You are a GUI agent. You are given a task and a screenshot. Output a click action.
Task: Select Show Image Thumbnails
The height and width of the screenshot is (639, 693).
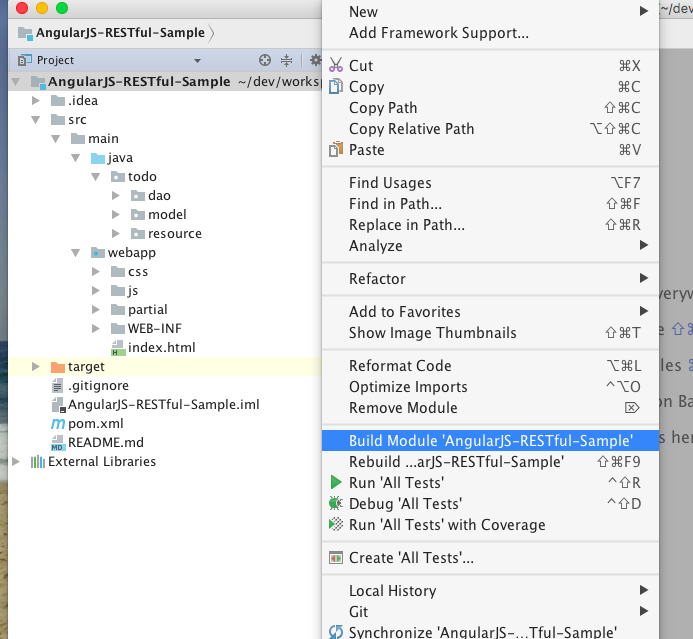coord(490,332)
